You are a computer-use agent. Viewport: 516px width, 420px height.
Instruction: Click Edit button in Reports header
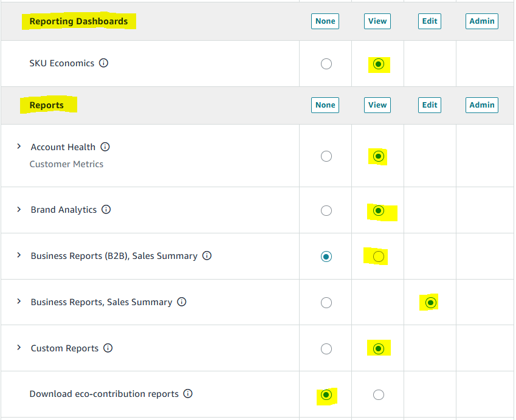click(430, 105)
